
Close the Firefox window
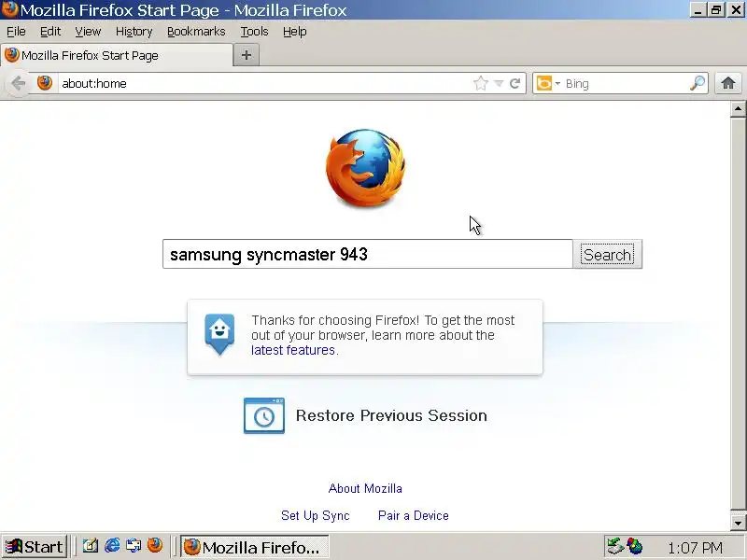(x=736, y=9)
